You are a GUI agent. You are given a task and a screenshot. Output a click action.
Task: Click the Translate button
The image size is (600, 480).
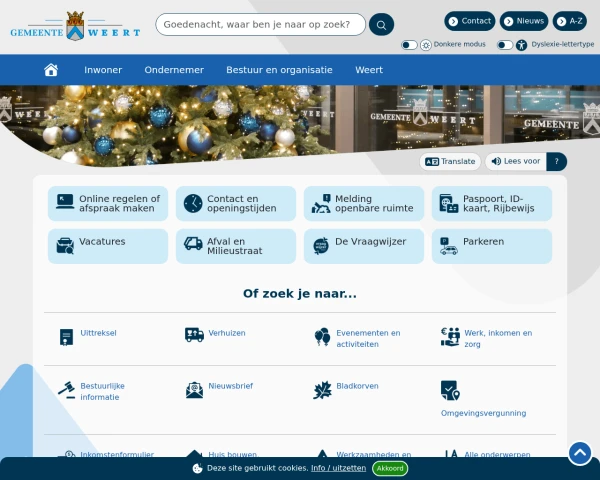pyautogui.click(x=450, y=162)
